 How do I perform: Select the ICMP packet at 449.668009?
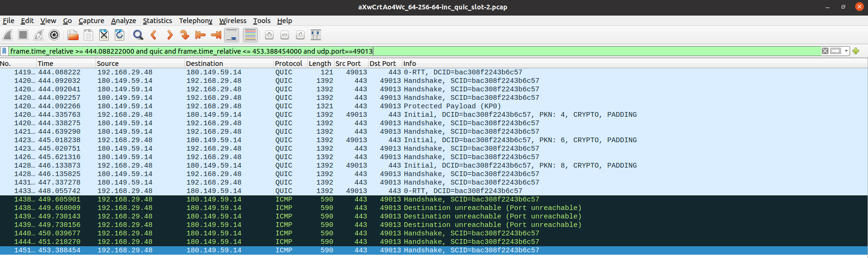coord(434,208)
